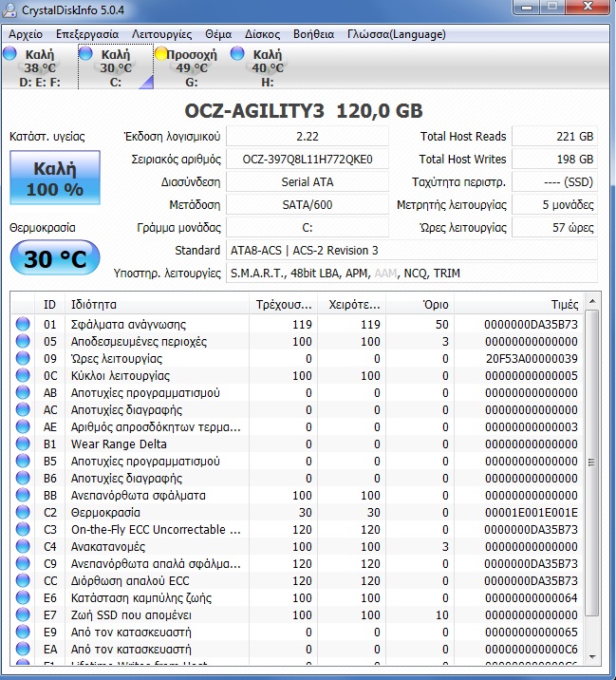Open the Γλώσσα(Language) menu

tap(396, 34)
